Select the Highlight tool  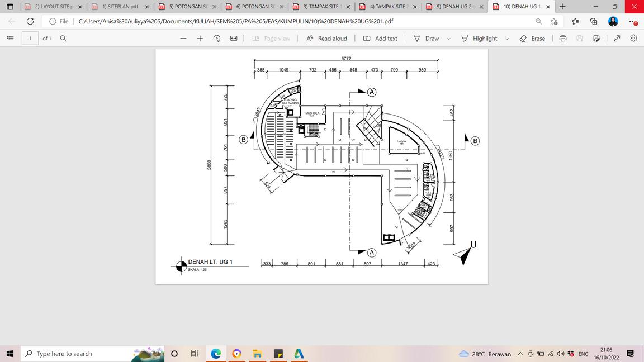479,38
